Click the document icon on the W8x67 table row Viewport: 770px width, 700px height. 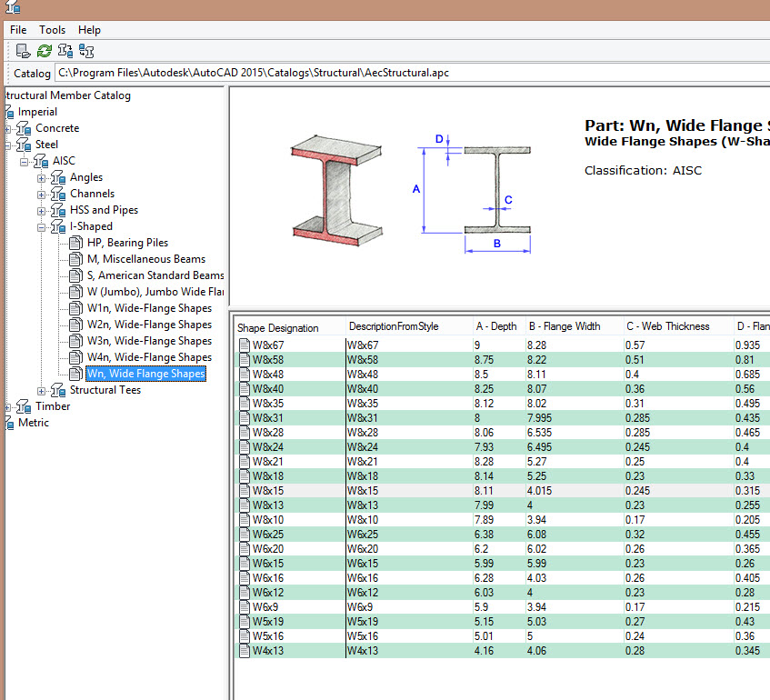pos(243,345)
